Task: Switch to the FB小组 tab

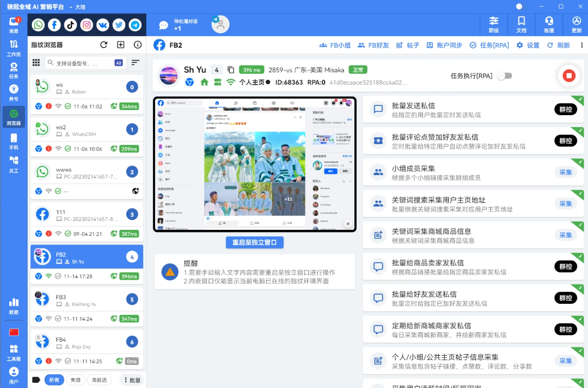Action: [x=332, y=45]
